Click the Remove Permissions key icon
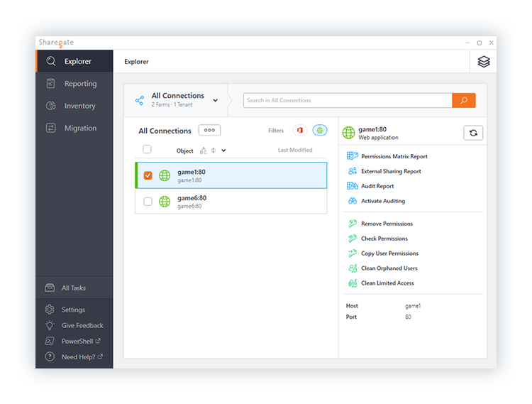The height and width of the screenshot is (404, 532). click(353, 224)
